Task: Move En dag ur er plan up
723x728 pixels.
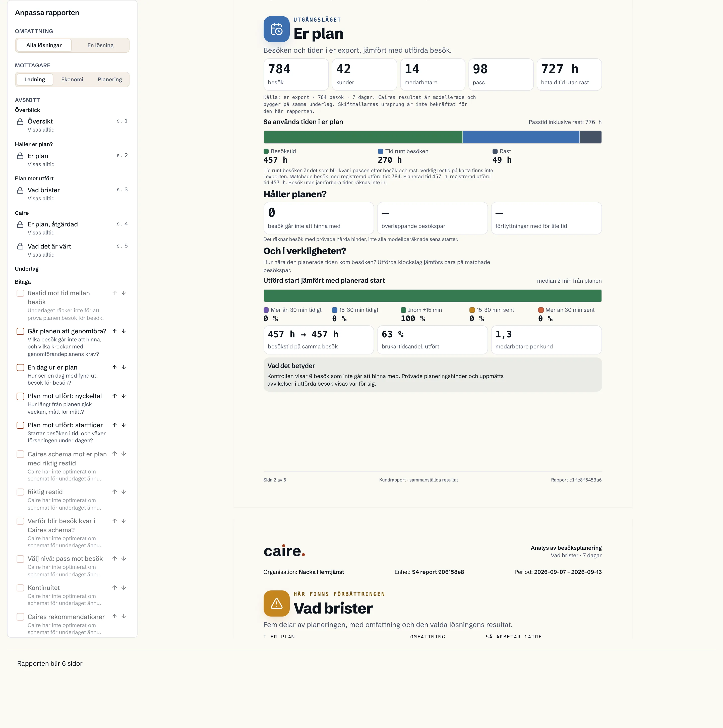Action: (x=114, y=368)
